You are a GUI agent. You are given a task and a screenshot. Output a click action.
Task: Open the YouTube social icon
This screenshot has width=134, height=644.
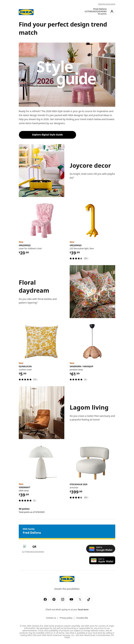pos(71,599)
